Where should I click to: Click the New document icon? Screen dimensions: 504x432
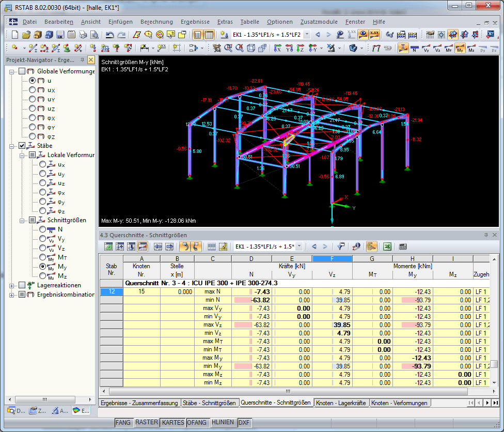pyautogui.click(x=14, y=35)
